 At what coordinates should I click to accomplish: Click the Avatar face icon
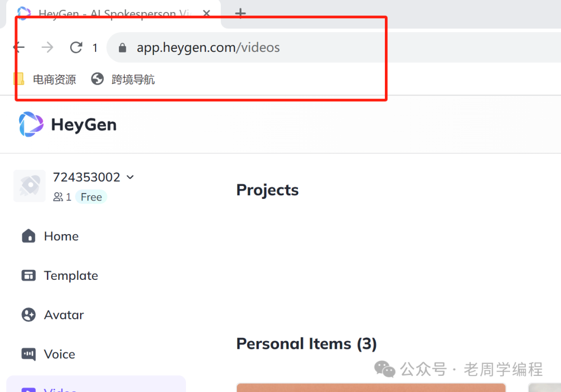pos(29,315)
